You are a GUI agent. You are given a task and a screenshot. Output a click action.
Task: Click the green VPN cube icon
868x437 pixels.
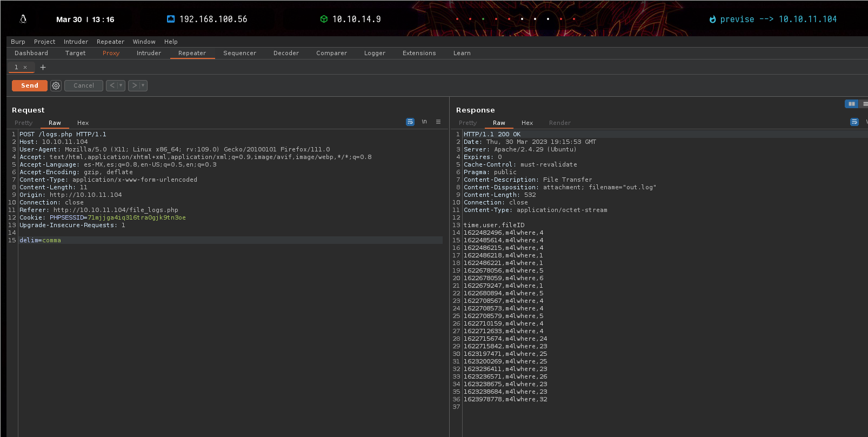click(324, 19)
